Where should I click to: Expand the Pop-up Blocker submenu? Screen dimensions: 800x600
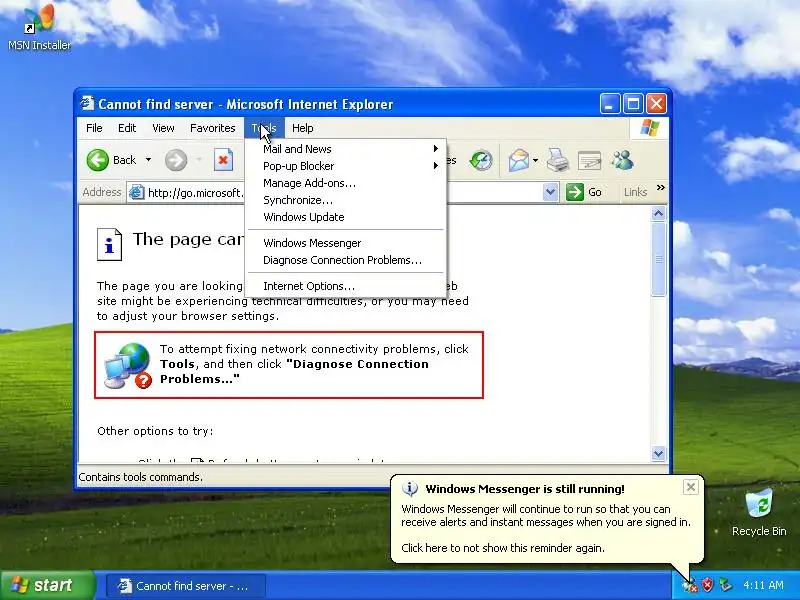pyautogui.click(x=346, y=166)
